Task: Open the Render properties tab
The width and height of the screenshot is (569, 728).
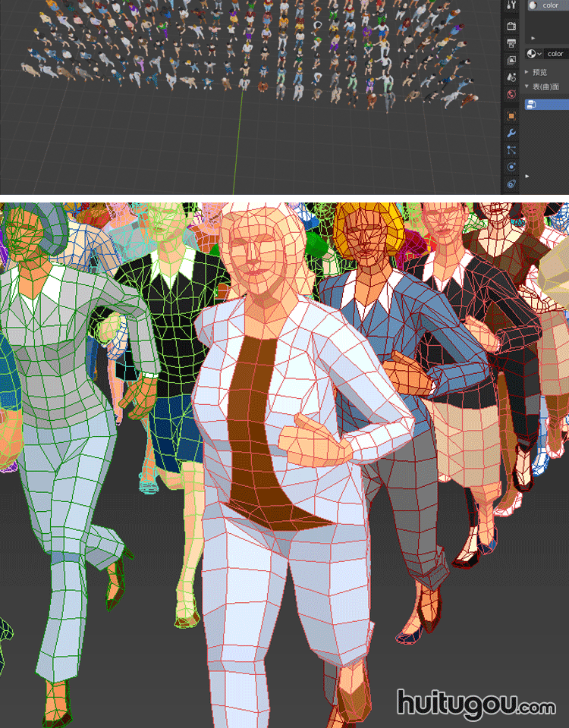Action: point(511,26)
